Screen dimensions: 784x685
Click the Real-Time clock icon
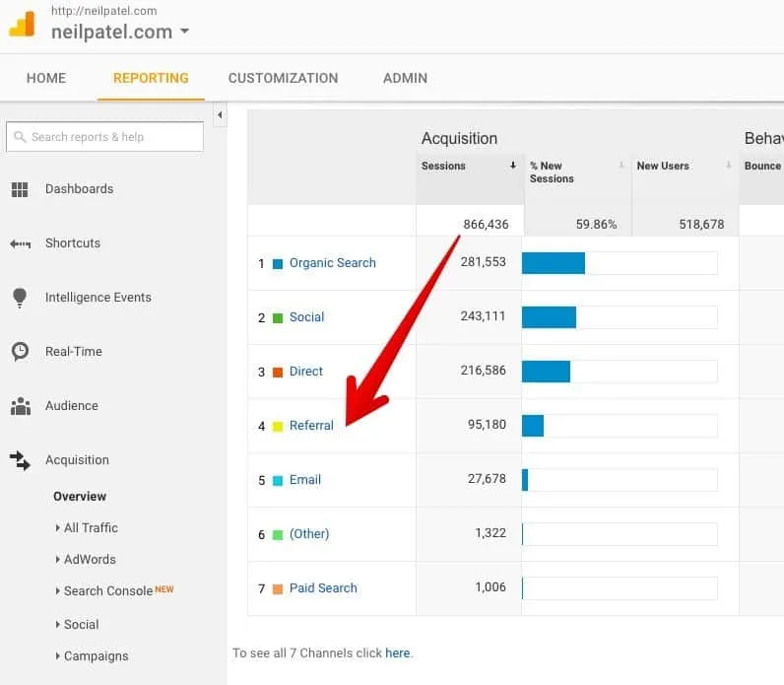20,352
